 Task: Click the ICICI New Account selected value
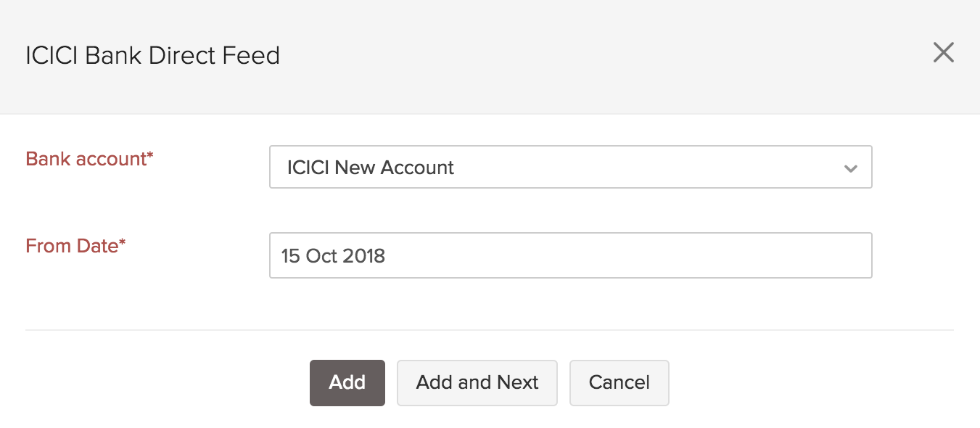[370, 168]
